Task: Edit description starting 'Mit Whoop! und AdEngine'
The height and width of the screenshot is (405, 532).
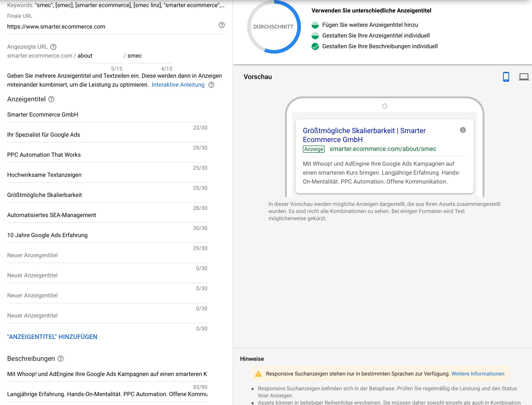Action: [107, 374]
